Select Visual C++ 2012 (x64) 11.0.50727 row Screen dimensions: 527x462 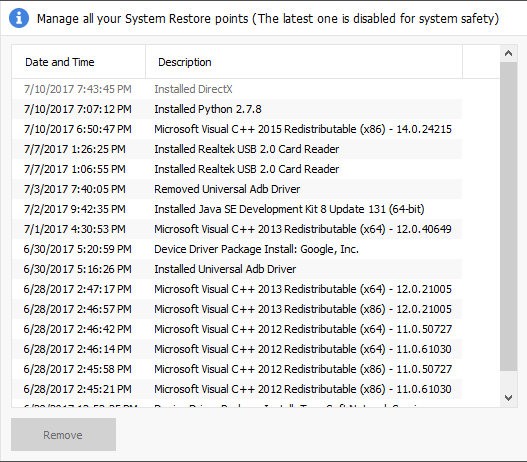pos(237,329)
